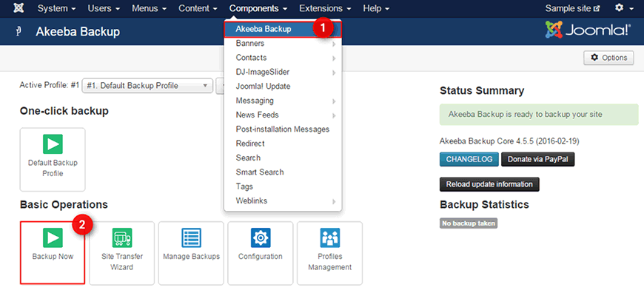Select Akeeba Backup in Components dropdown
The height and width of the screenshot is (293, 644).
click(283, 29)
